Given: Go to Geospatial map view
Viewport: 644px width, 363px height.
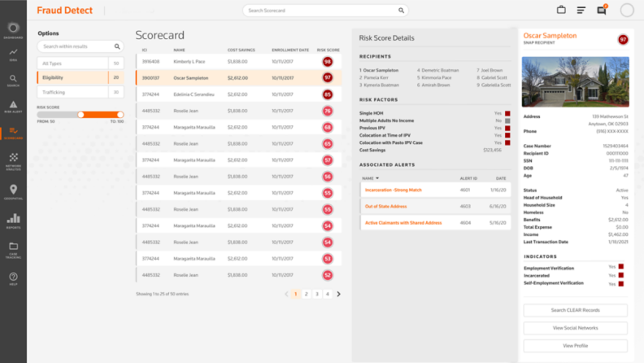Looking at the screenshot, I should pos(13,190).
